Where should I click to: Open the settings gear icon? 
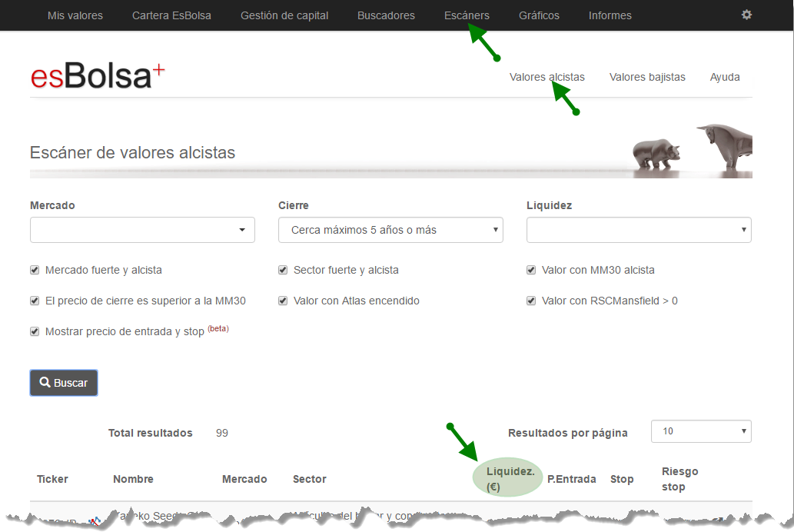[746, 15]
